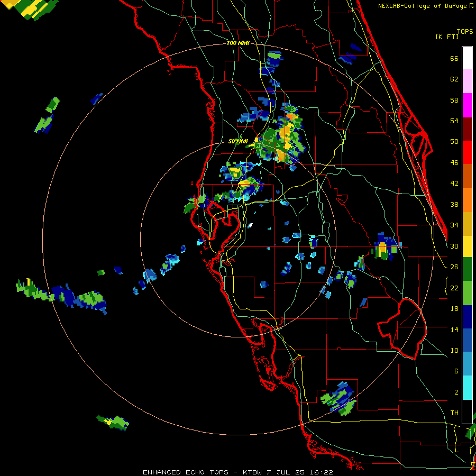Click the [K FT] units label
476x476 pixels.
447,37
